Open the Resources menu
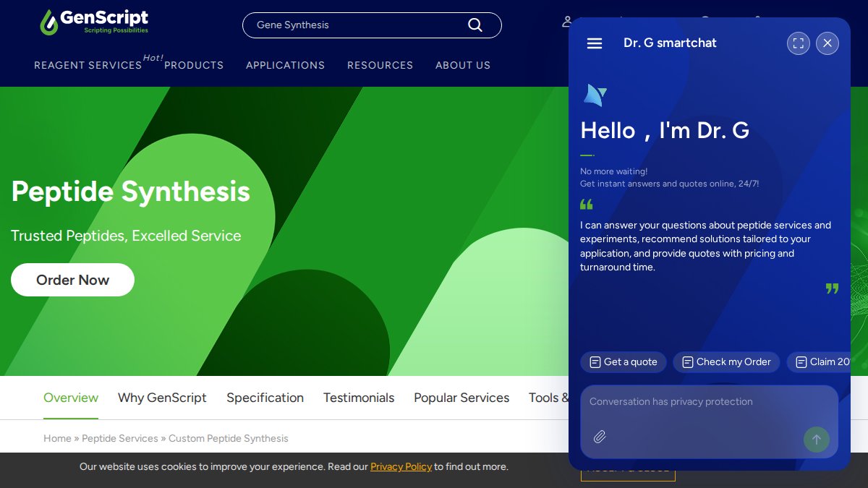 [380, 65]
